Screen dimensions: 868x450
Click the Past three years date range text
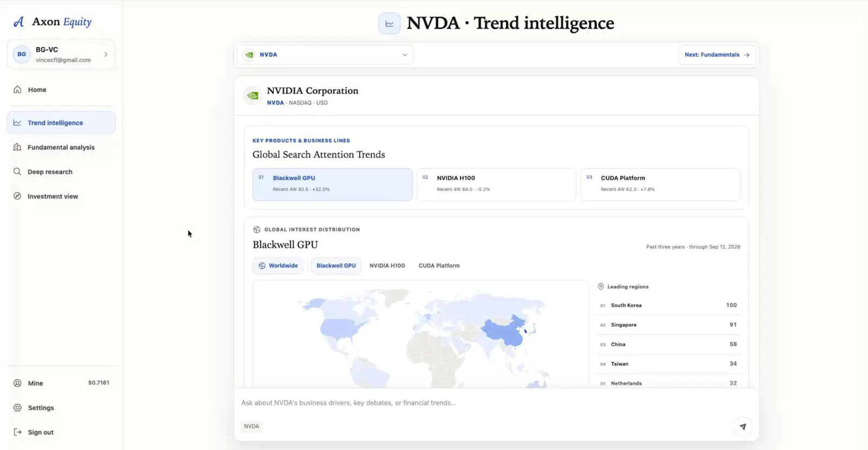point(693,247)
